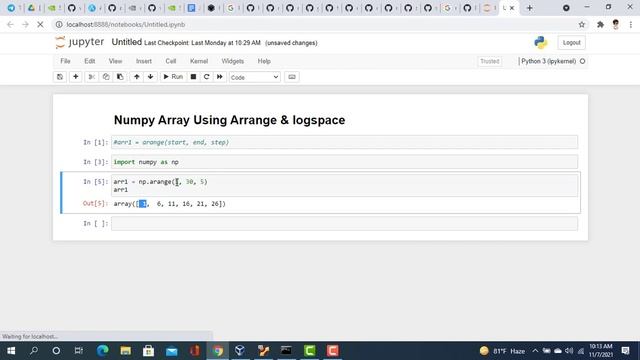This screenshot has width=640, height=360.
Task: Click the empty code cell at bottom
Action: tap(344, 223)
